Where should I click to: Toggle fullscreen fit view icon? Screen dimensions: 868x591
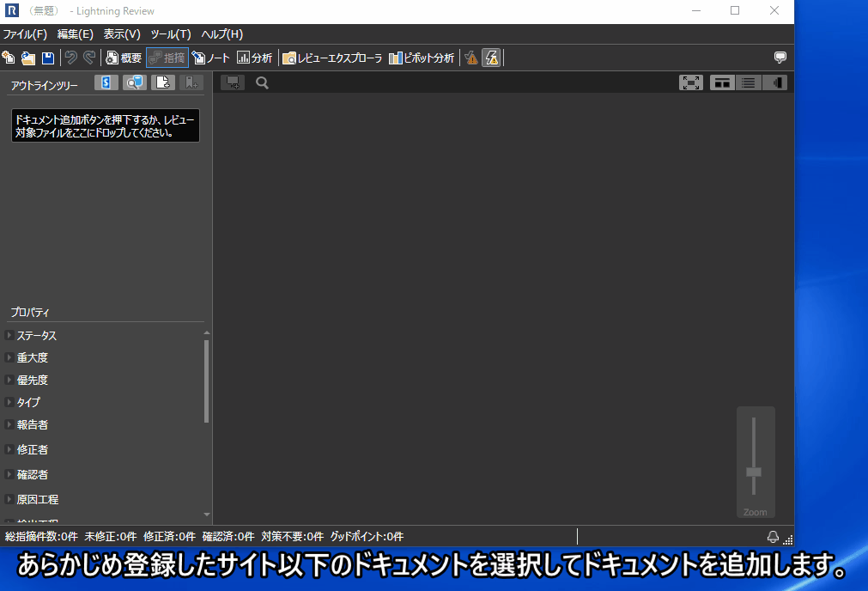691,82
